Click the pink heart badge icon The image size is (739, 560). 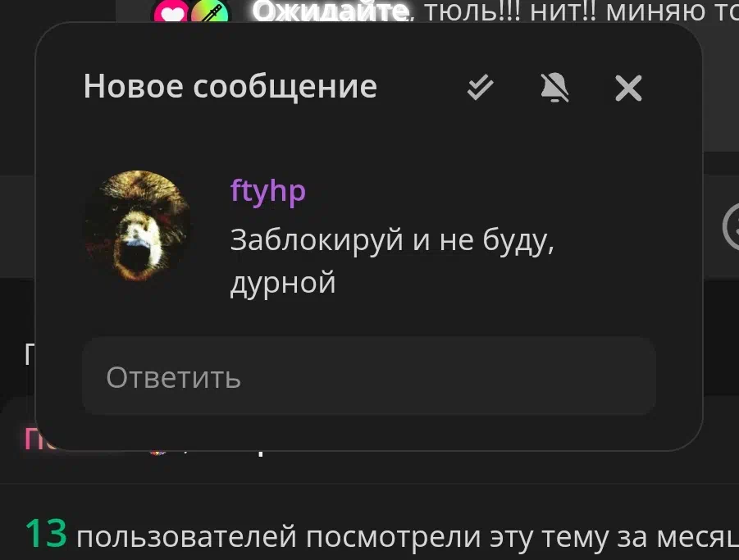pyautogui.click(x=171, y=12)
